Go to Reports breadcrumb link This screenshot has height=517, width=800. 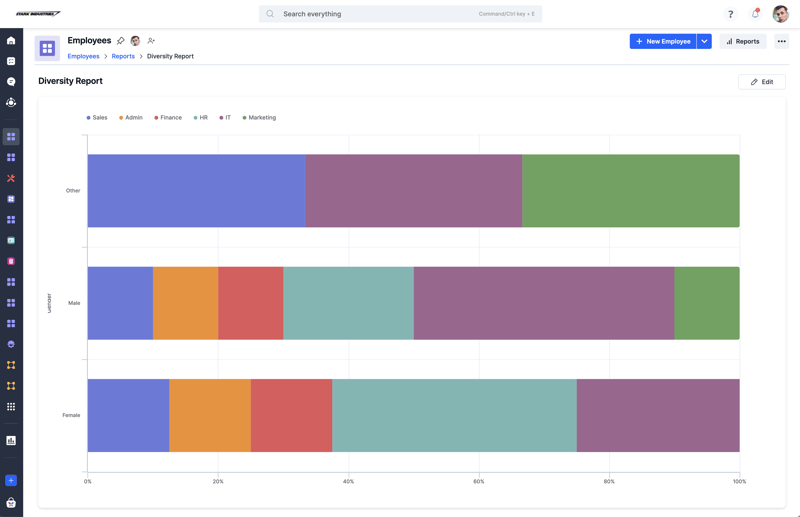point(123,56)
